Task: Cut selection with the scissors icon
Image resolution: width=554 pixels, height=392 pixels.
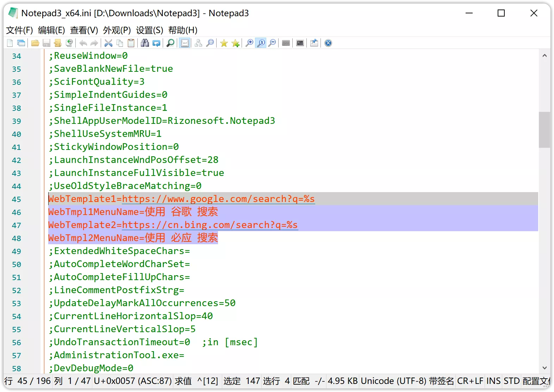Action: pyautogui.click(x=108, y=43)
